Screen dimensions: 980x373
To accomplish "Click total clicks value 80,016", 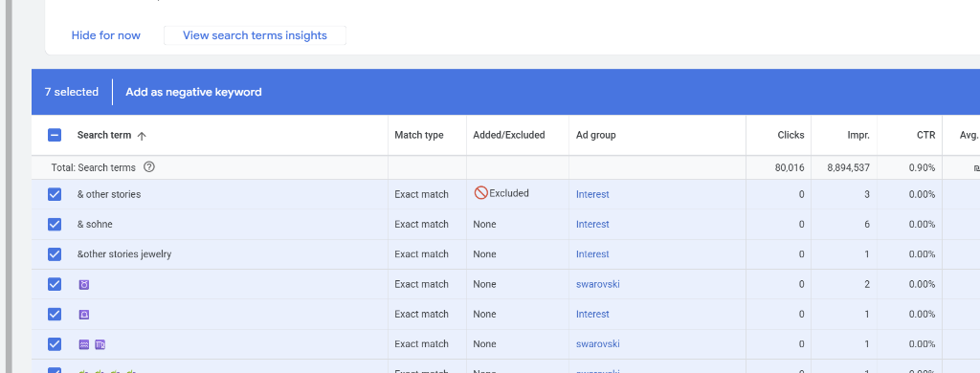I will pos(790,167).
